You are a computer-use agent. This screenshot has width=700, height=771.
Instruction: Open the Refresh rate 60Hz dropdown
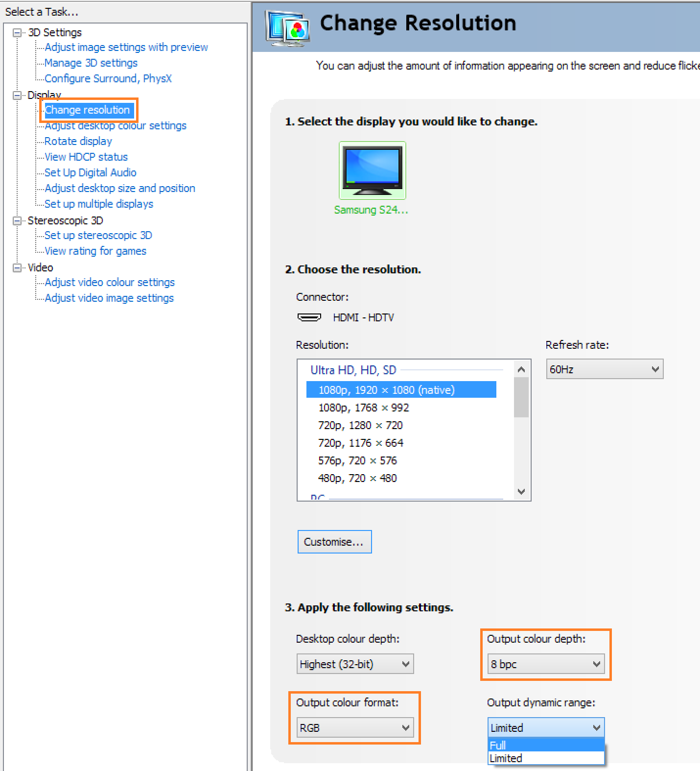pos(605,369)
